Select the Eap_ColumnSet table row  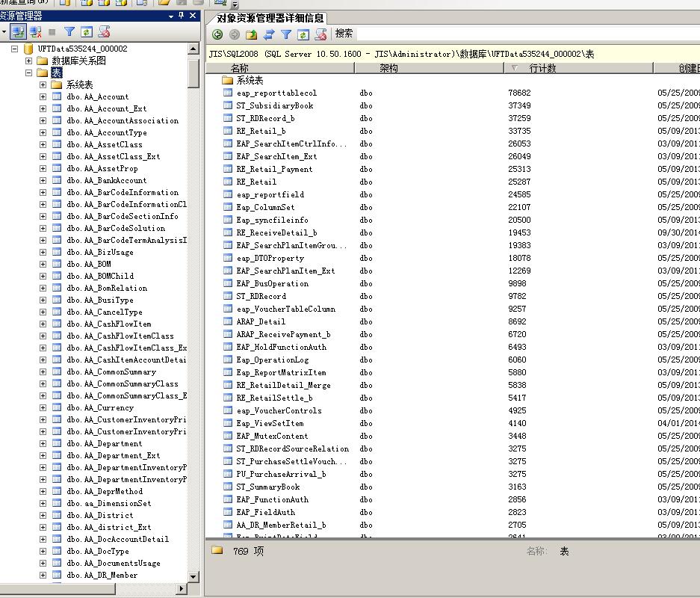pyautogui.click(x=265, y=207)
